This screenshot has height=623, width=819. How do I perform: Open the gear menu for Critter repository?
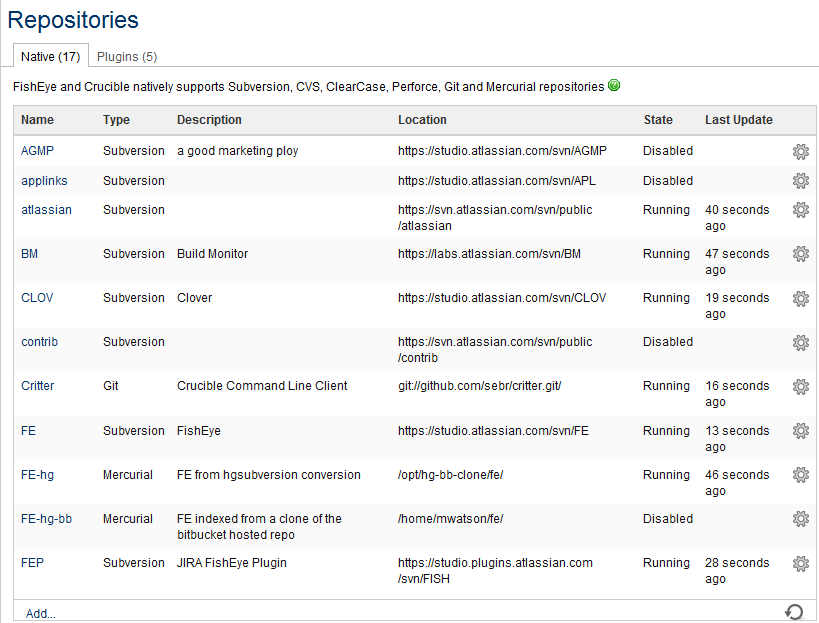coord(801,386)
